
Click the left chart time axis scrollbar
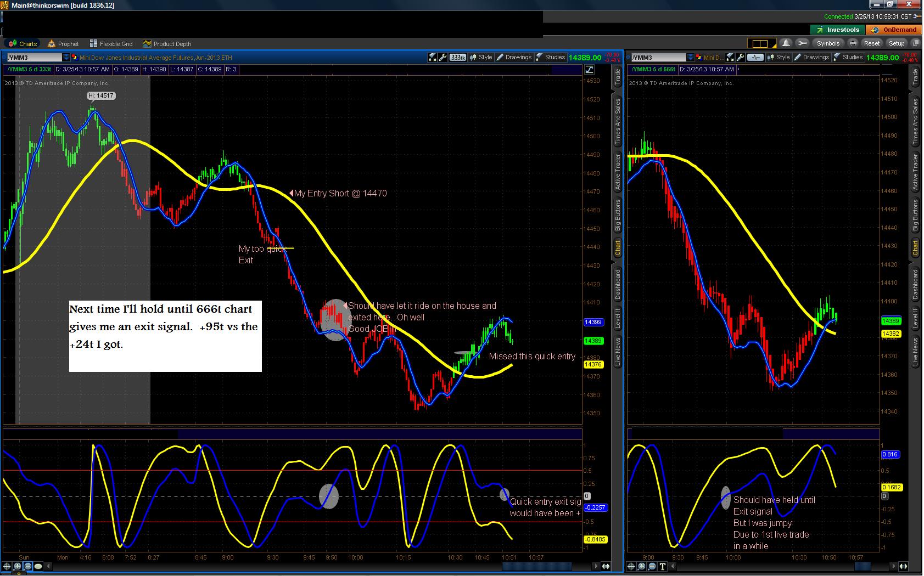click(537, 566)
